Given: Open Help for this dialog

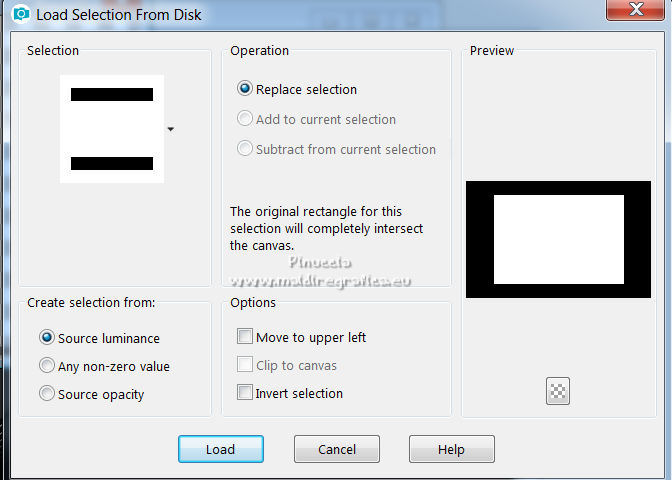Looking at the screenshot, I should click(x=451, y=449).
